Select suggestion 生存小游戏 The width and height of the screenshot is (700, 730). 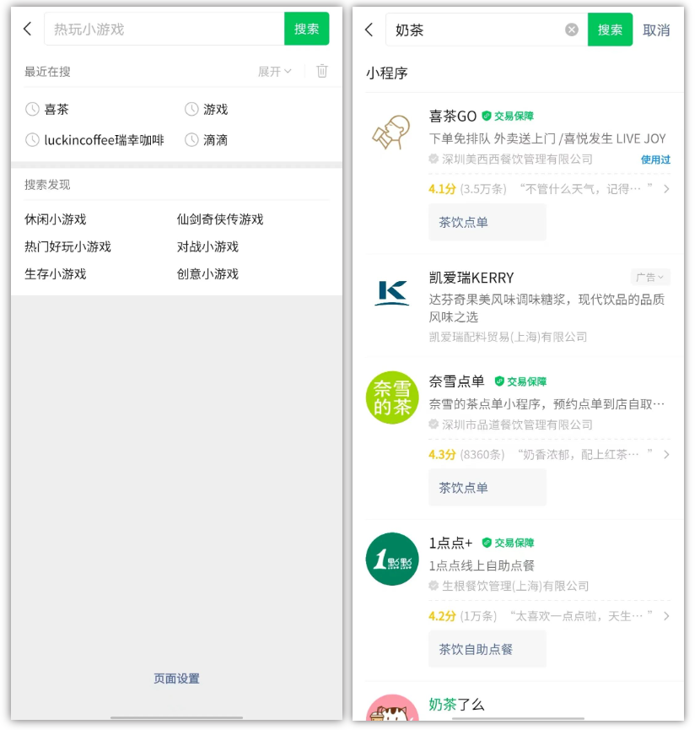point(56,274)
